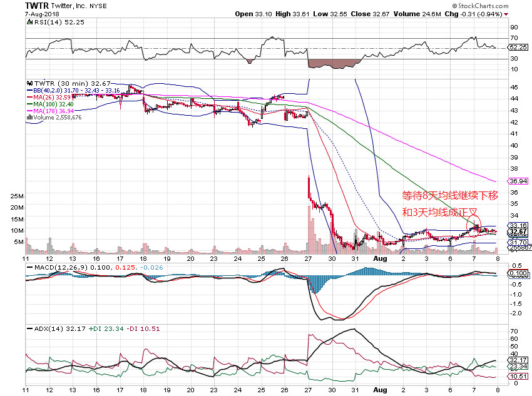Click the MACD 0.100 axis value box
The height and width of the screenshot is (396, 532).
tap(518, 273)
